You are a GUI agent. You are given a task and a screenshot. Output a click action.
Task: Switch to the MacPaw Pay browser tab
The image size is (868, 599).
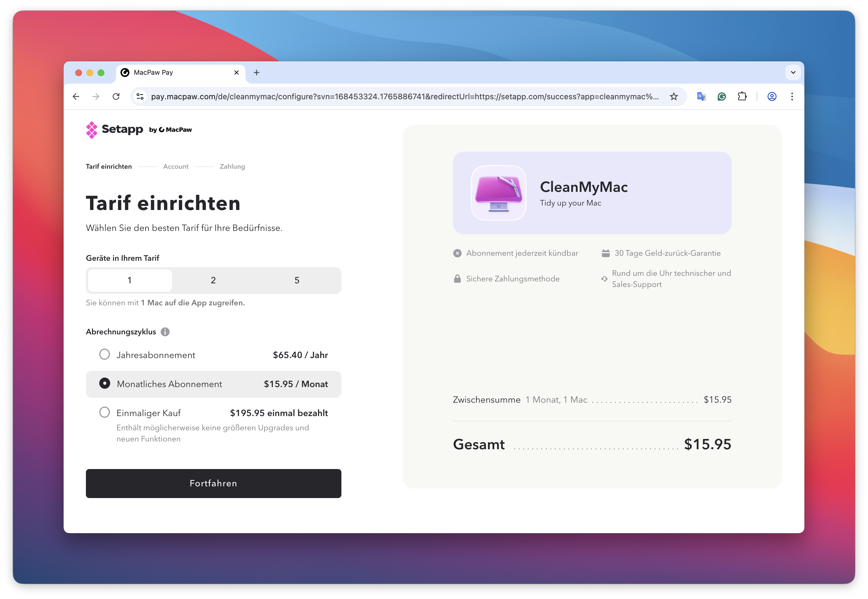(x=180, y=73)
